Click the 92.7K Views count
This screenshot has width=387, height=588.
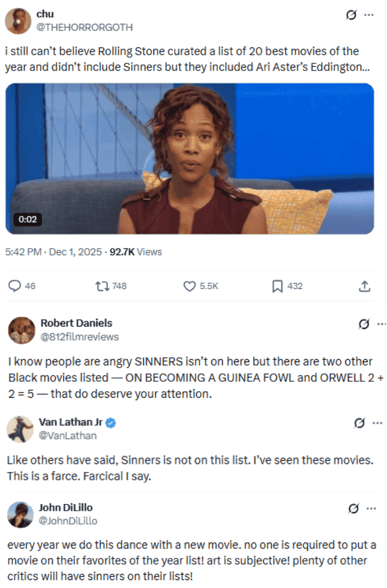136,252
